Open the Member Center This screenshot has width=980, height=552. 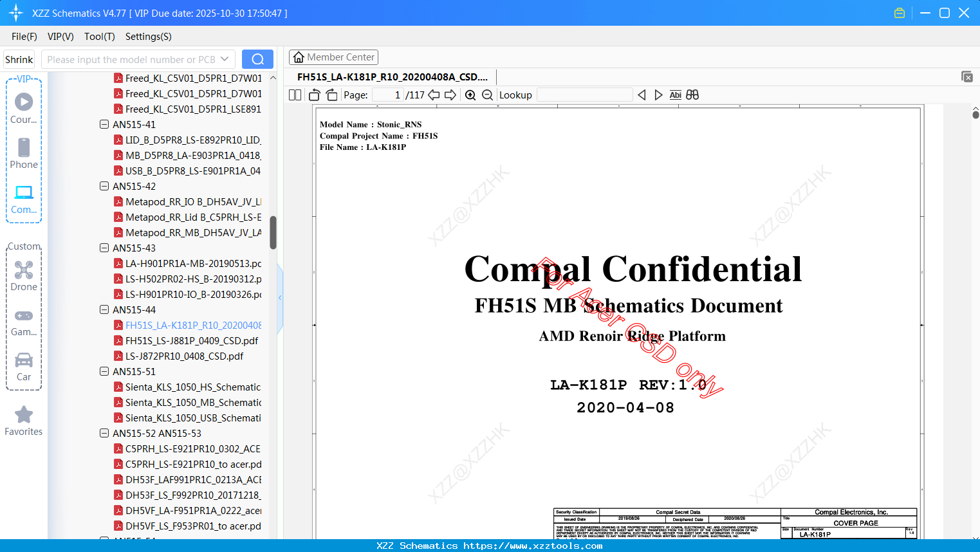coord(333,57)
